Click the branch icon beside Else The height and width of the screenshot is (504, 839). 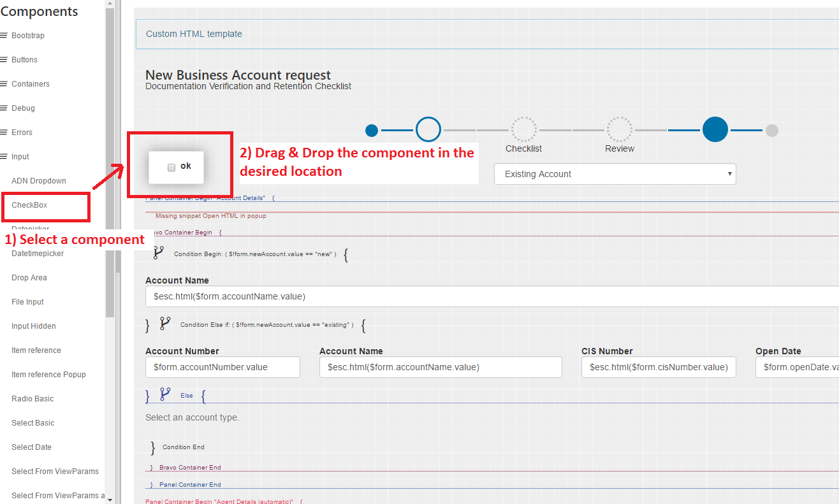(x=165, y=394)
